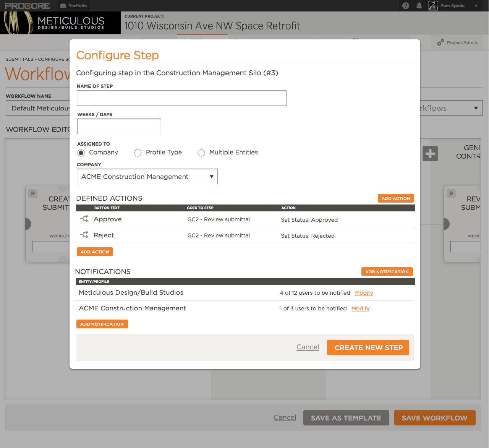This screenshot has height=448, width=489.
Task: Modify Meticulous Design/Build Studios notification users
Action: [x=364, y=293]
